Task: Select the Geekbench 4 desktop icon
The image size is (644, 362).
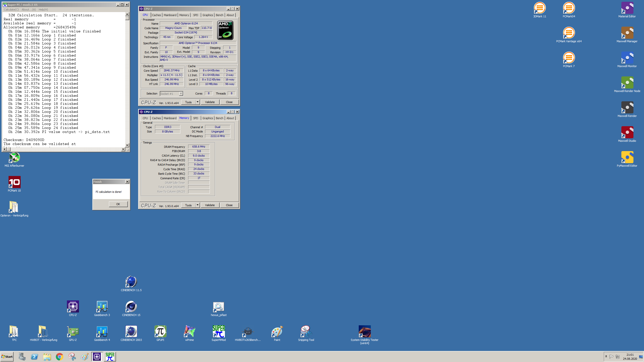Action: 102,334
